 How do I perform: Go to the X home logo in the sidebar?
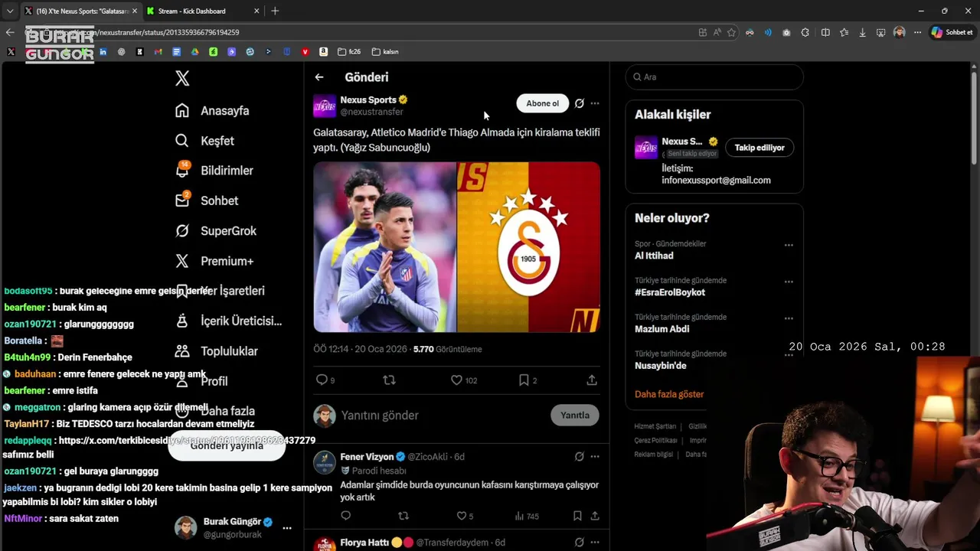pyautogui.click(x=182, y=77)
